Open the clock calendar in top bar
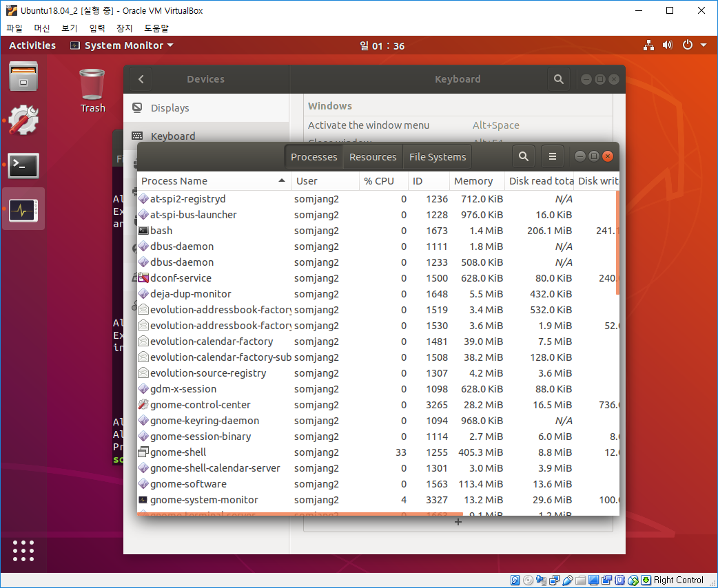718x588 pixels. pos(382,45)
